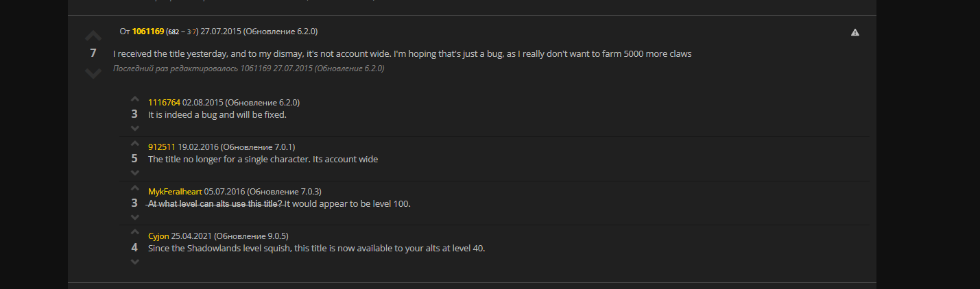The height and width of the screenshot is (289, 980).
Task: Open profile of user 1116764
Action: [164, 103]
